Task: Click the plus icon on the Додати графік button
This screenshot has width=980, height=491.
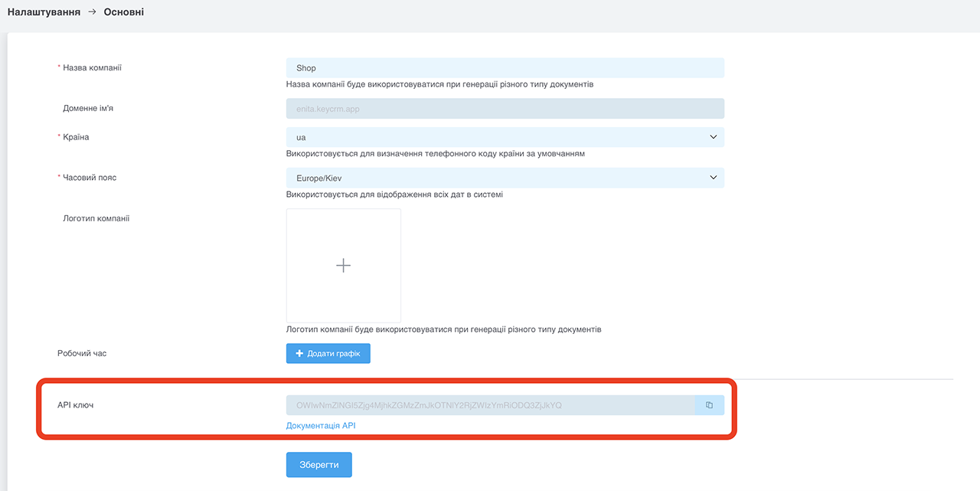Action: pyautogui.click(x=299, y=353)
